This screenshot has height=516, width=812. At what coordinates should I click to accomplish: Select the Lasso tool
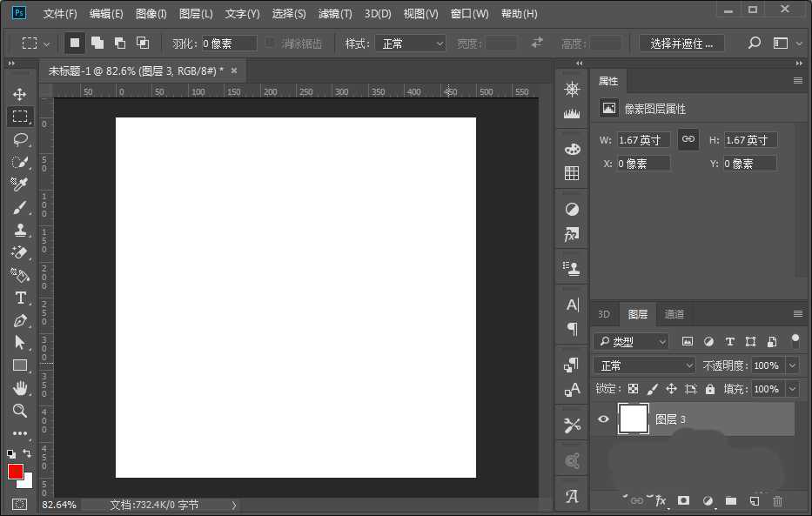(20, 139)
